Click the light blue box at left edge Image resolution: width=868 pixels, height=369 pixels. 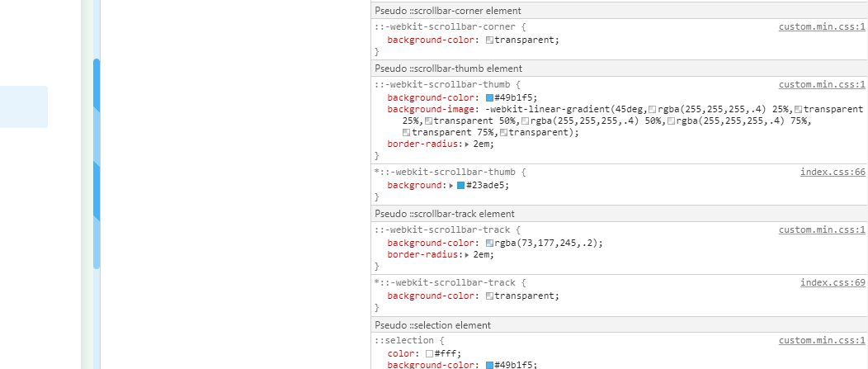coord(23,107)
